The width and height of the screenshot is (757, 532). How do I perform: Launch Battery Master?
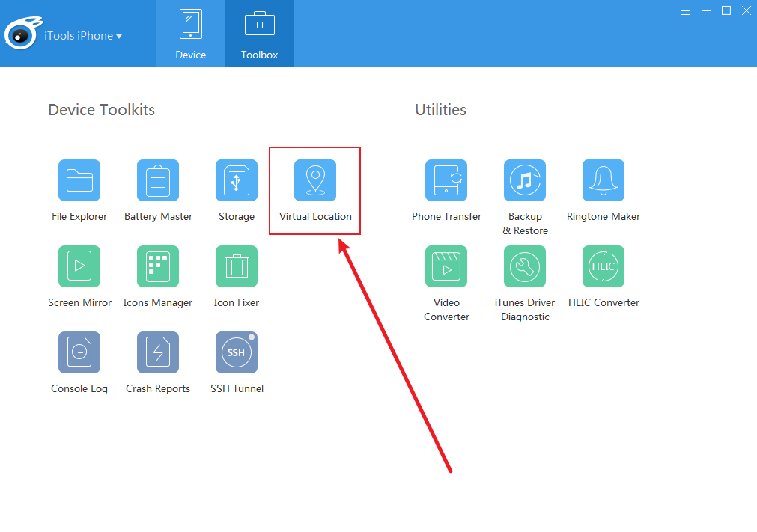[x=158, y=180]
